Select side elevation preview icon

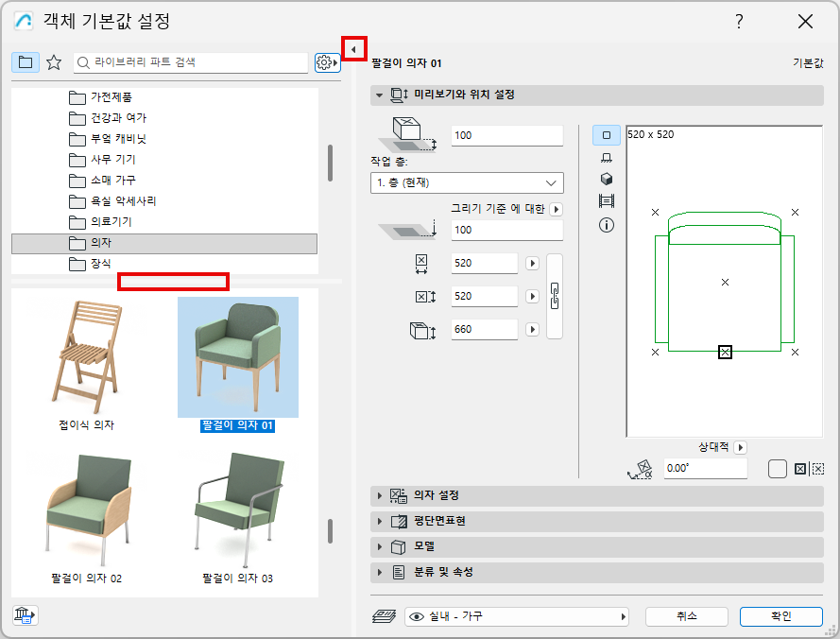[607, 158]
